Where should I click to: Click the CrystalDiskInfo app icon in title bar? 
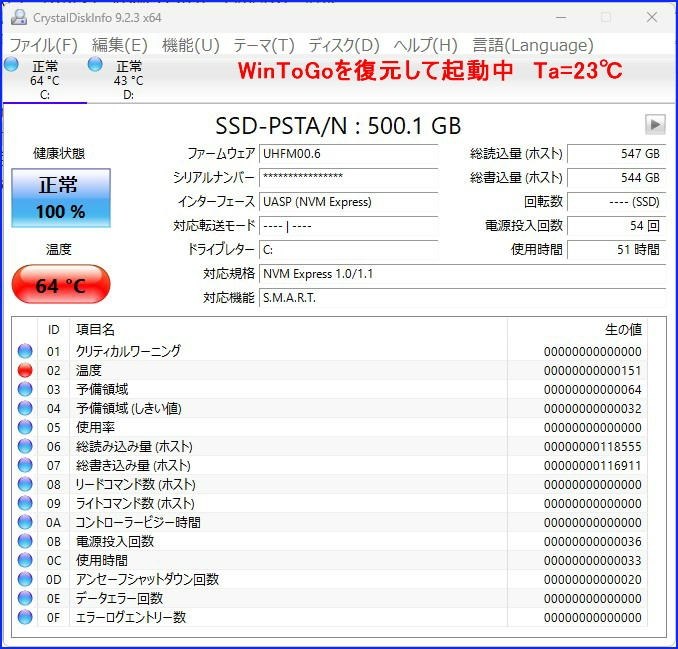19,17
